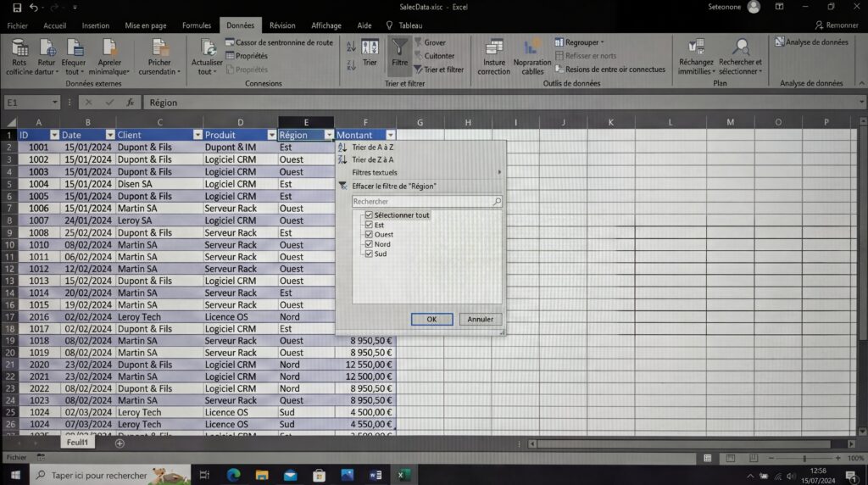Open the Date column filter dropdown
868x485 pixels.
pyautogui.click(x=110, y=135)
